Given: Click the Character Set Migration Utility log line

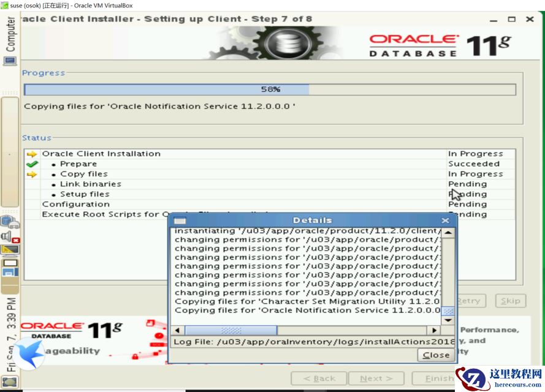Looking at the screenshot, I should pos(308,301).
